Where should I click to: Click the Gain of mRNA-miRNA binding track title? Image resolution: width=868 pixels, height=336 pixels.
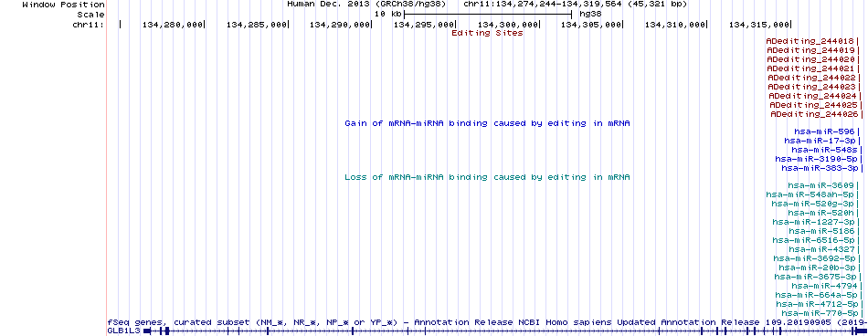click(487, 123)
